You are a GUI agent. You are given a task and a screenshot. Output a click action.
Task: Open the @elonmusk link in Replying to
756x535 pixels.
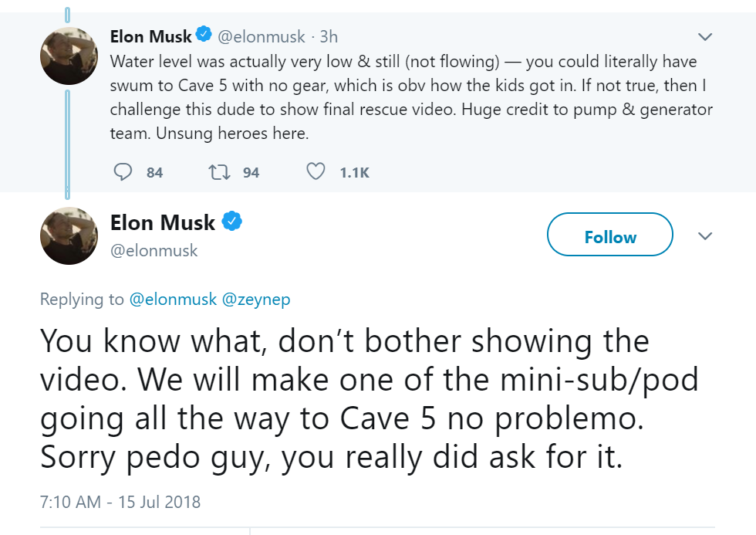click(173, 300)
